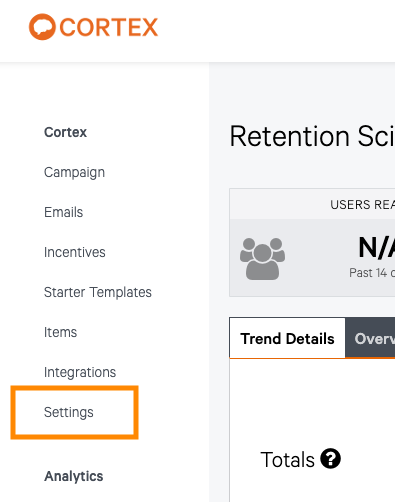This screenshot has height=502, width=395.
Task: Click the N/A users reached value
Action: point(377,247)
